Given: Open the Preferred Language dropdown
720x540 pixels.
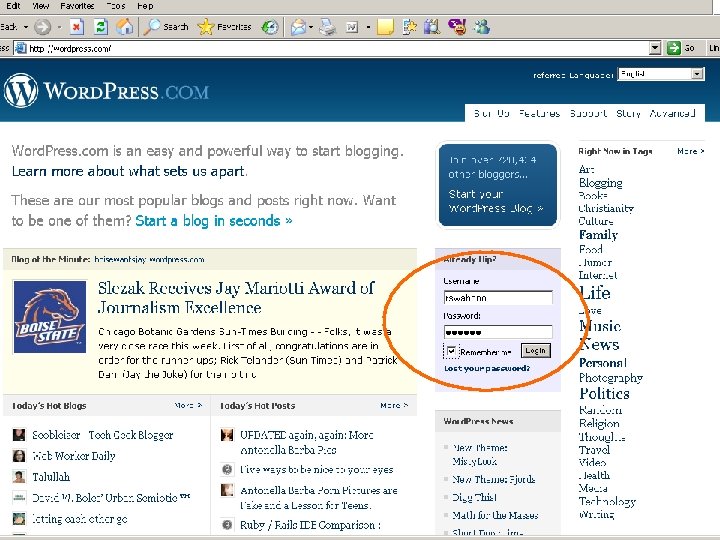Looking at the screenshot, I should pos(661,73).
